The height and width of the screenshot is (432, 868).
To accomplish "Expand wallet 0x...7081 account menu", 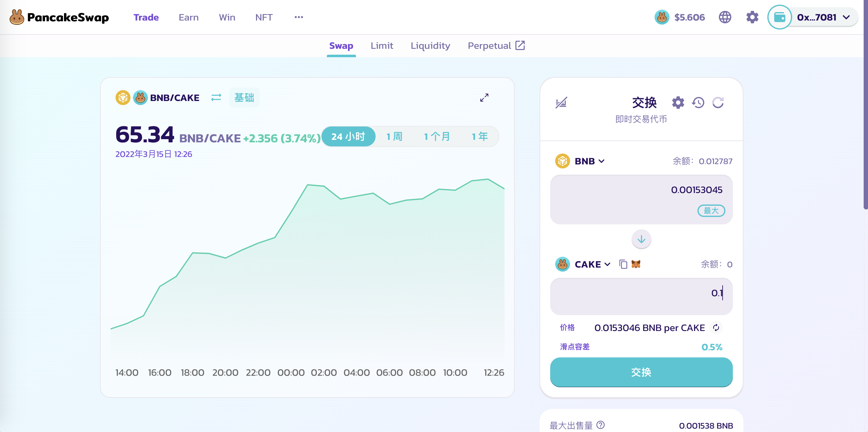I will [x=823, y=17].
